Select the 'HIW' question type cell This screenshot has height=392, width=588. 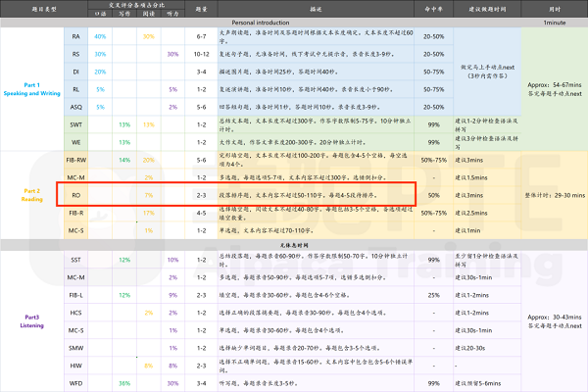coord(75,366)
